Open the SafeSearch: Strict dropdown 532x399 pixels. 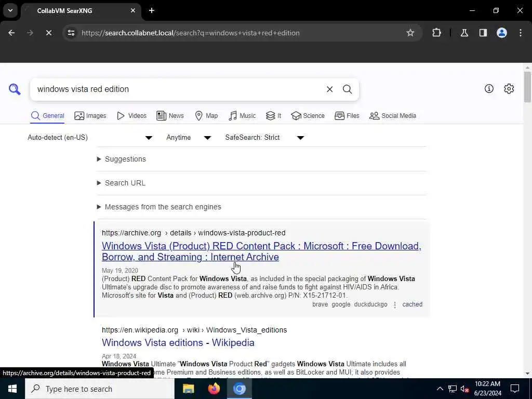264,137
